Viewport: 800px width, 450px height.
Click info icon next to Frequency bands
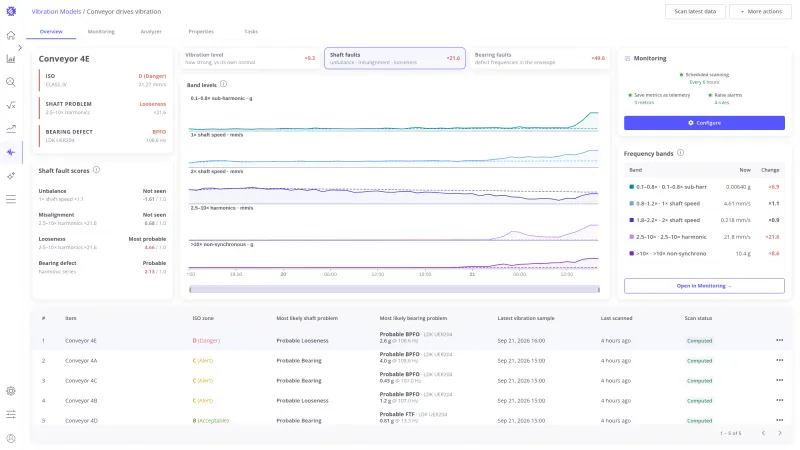point(680,153)
